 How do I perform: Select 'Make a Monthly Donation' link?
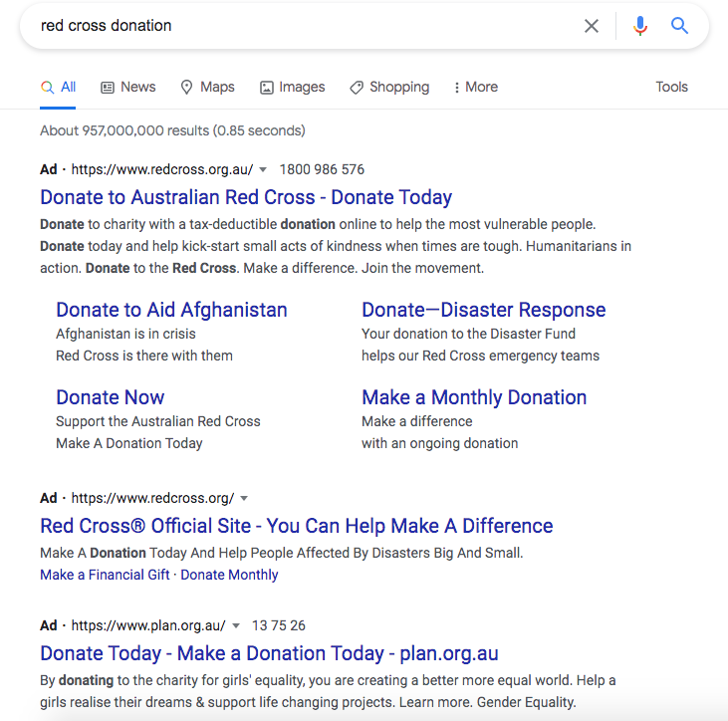coord(474,397)
